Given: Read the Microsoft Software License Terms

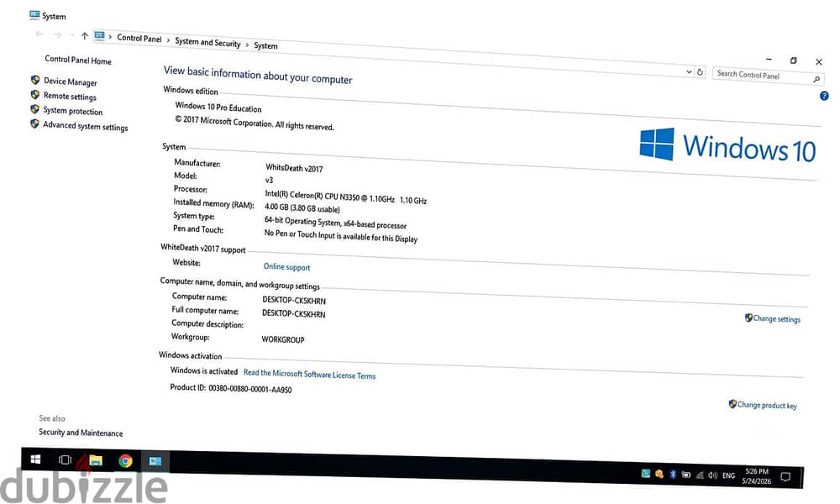Looking at the screenshot, I should tap(310, 374).
